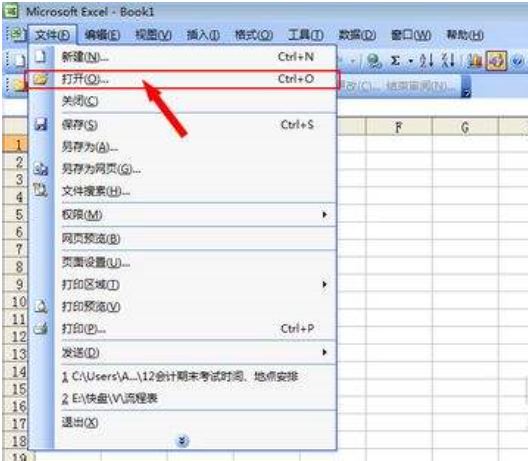Select column F header
Screen dimensions: 528x461
399,127
